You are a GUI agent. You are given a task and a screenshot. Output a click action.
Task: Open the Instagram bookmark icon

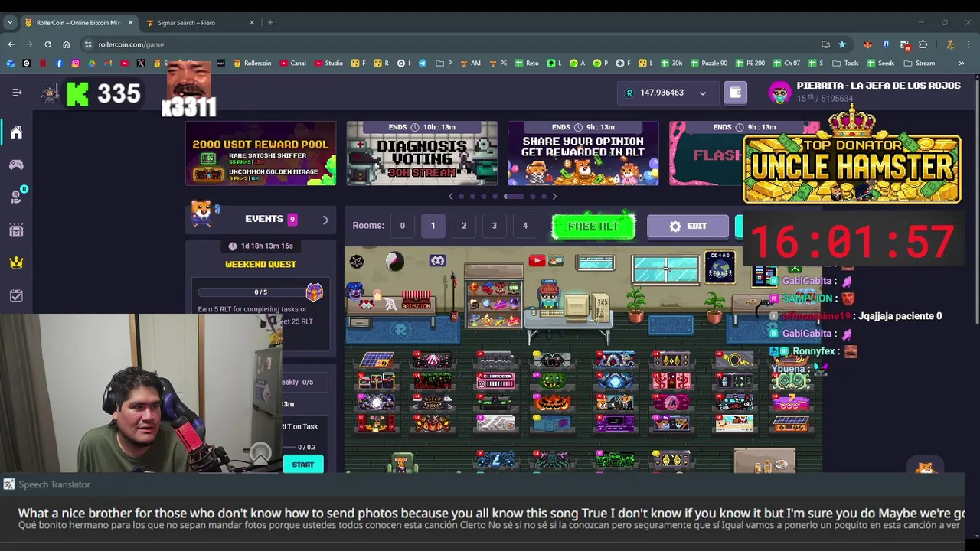click(x=75, y=63)
